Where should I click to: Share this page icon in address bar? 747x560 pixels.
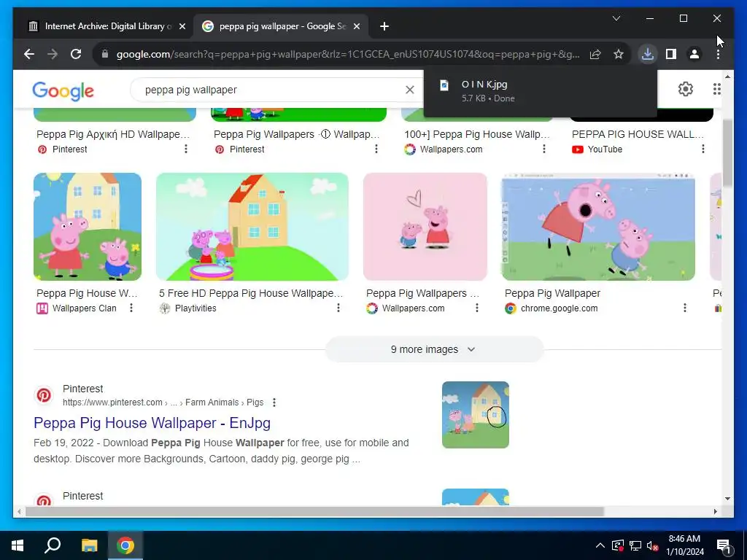[x=595, y=54]
